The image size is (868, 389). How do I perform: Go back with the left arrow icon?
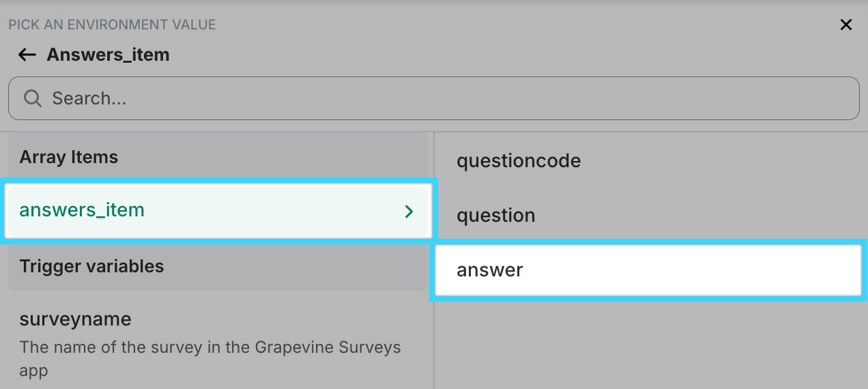[27, 55]
